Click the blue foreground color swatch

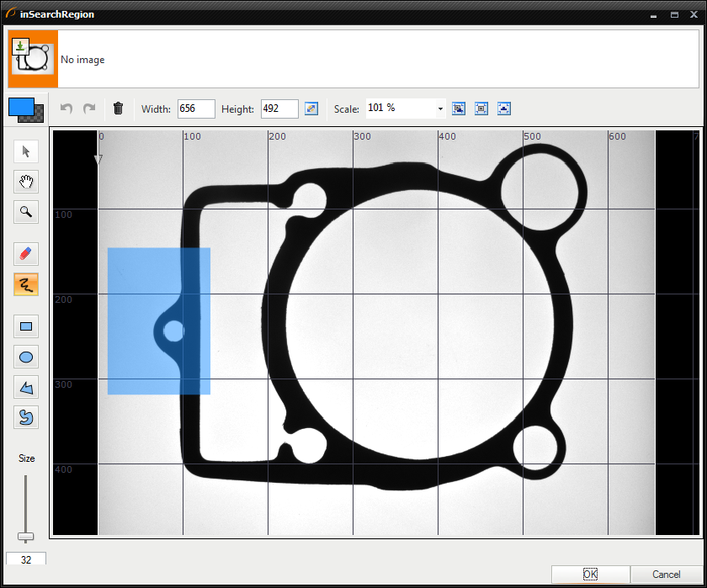(x=20, y=107)
